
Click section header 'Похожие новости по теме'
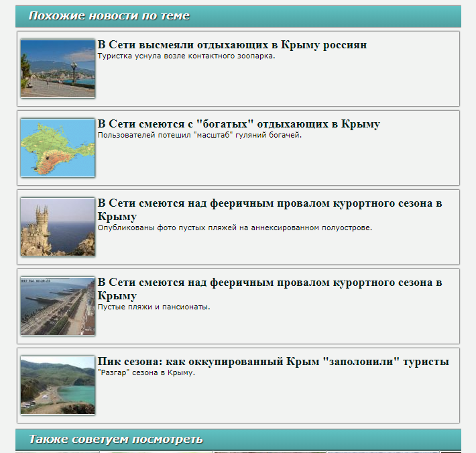pyautogui.click(x=238, y=16)
